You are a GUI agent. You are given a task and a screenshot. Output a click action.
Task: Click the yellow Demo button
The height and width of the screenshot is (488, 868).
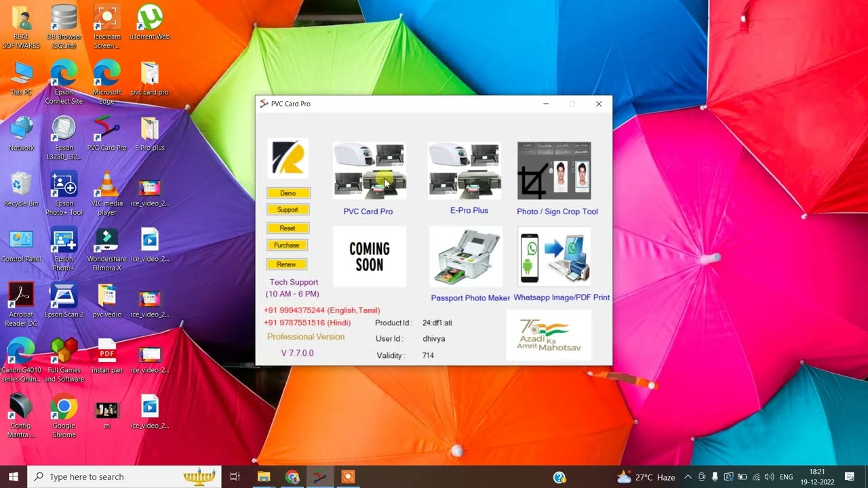point(288,193)
